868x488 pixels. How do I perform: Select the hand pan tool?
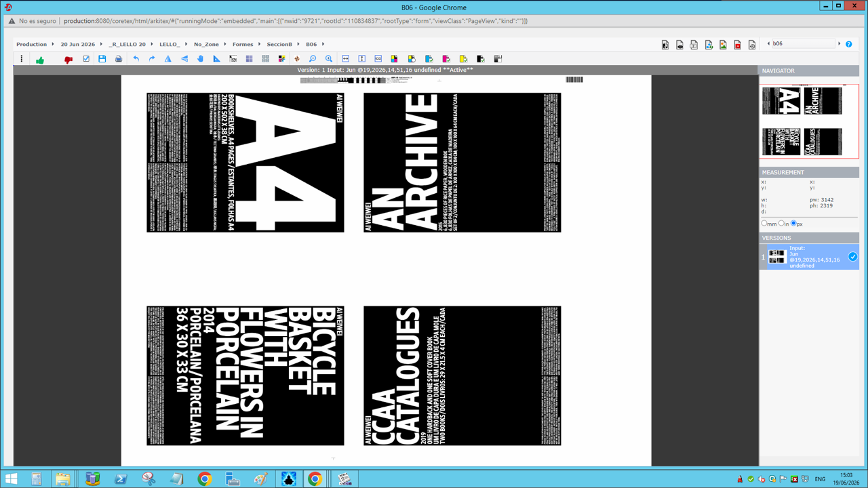(200, 59)
